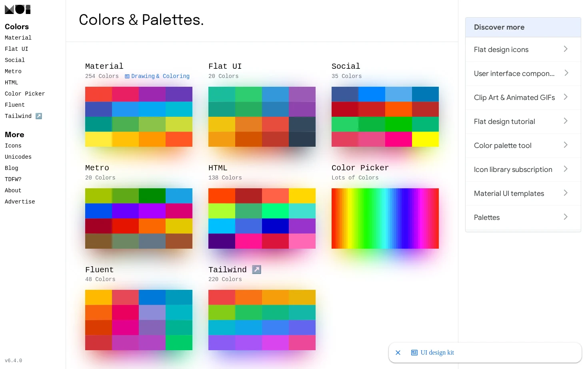Viewport: 588px width, 369px height.
Task: Select Metro in the sidebar menu
Action: coord(13,71)
